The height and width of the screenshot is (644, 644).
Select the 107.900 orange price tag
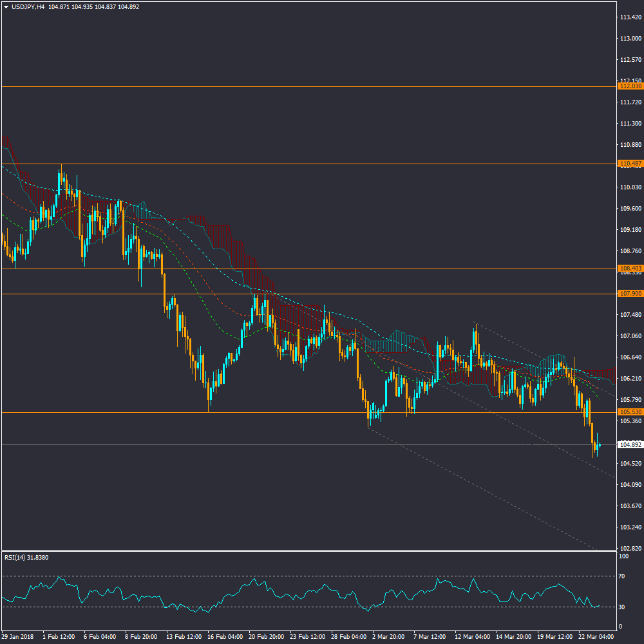630,294
